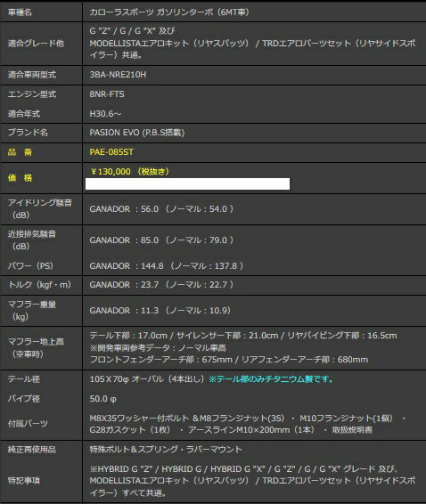Click the 適合車両型式 label
Image resolution: width=426 pixels, height=504 pixels.
click(x=32, y=75)
